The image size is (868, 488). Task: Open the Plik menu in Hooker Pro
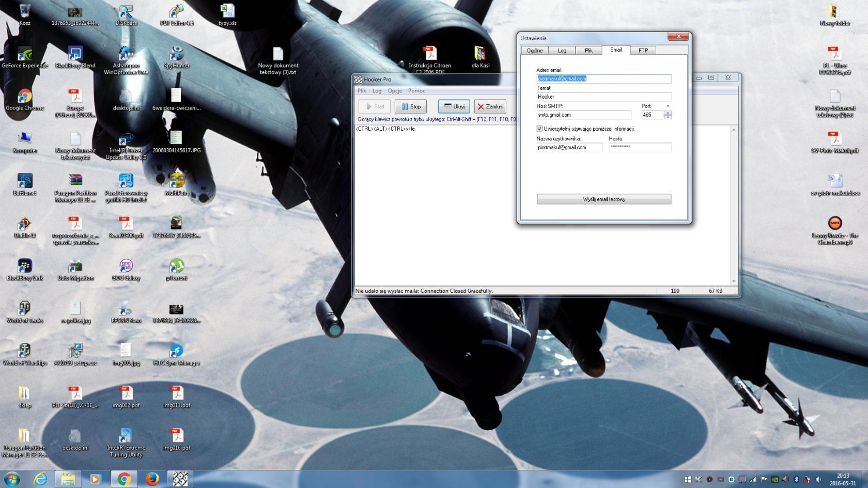click(362, 91)
